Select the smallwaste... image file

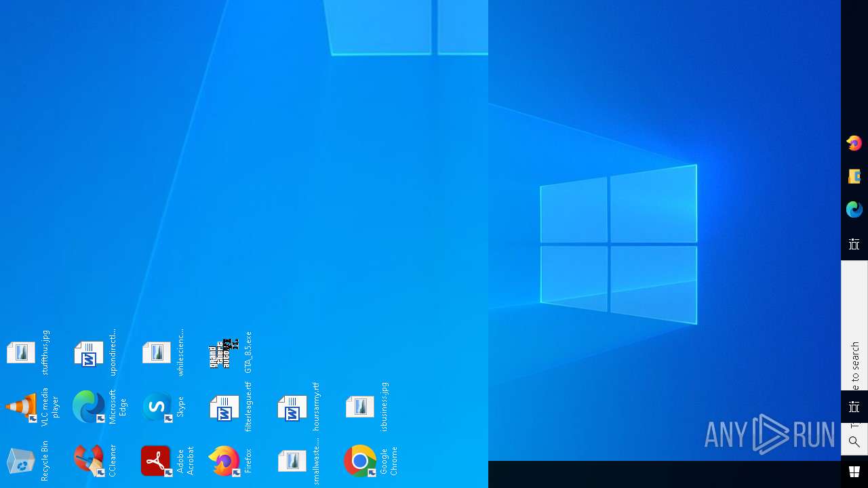(298, 461)
